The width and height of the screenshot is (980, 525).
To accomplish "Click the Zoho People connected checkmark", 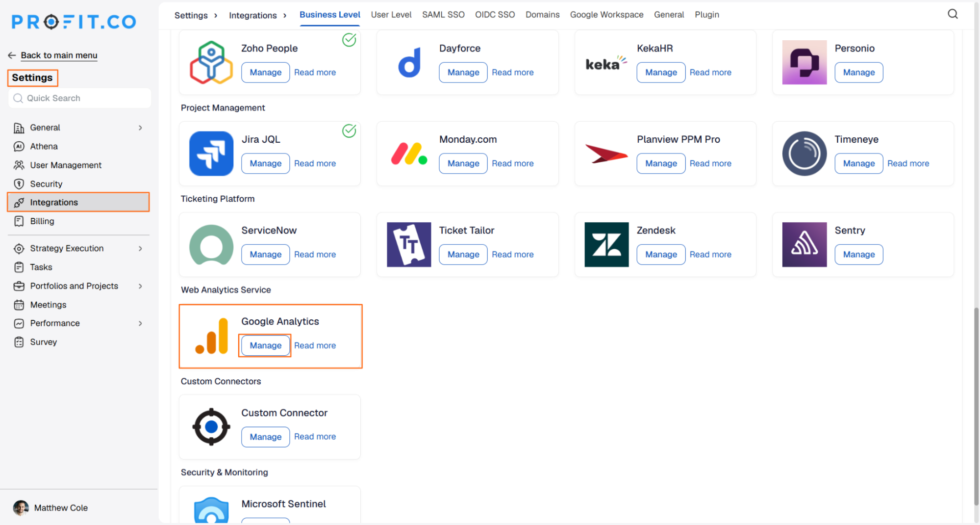I will coord(349,40).
